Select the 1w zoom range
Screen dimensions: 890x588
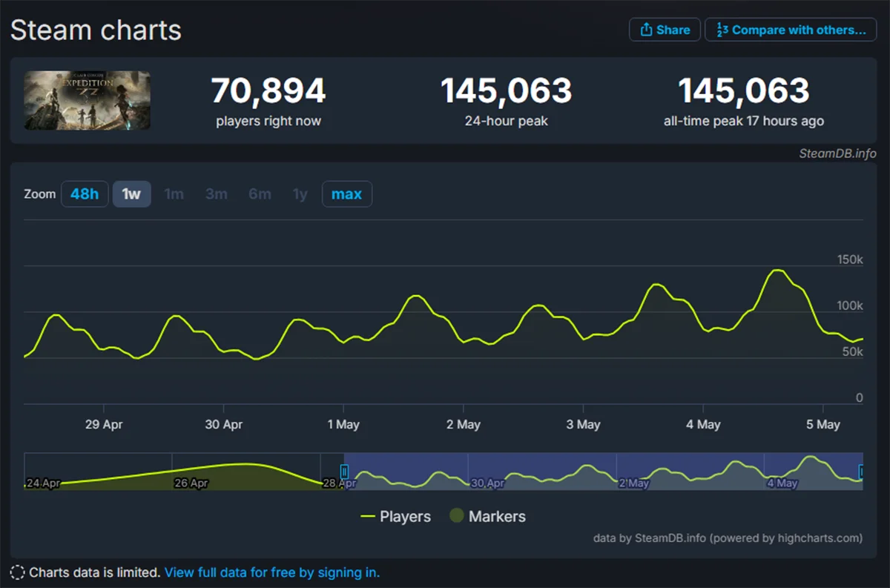[x=131, y=194]
